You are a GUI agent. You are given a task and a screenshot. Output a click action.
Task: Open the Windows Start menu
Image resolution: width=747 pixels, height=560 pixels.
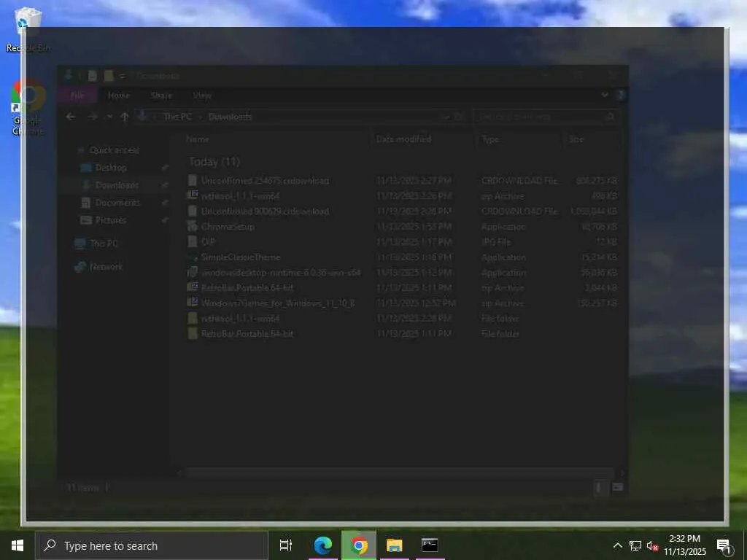[18, 545]
